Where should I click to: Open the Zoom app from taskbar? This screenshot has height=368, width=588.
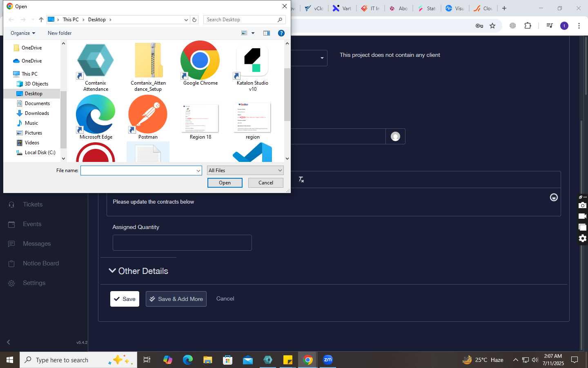click(x=328, y=360)
